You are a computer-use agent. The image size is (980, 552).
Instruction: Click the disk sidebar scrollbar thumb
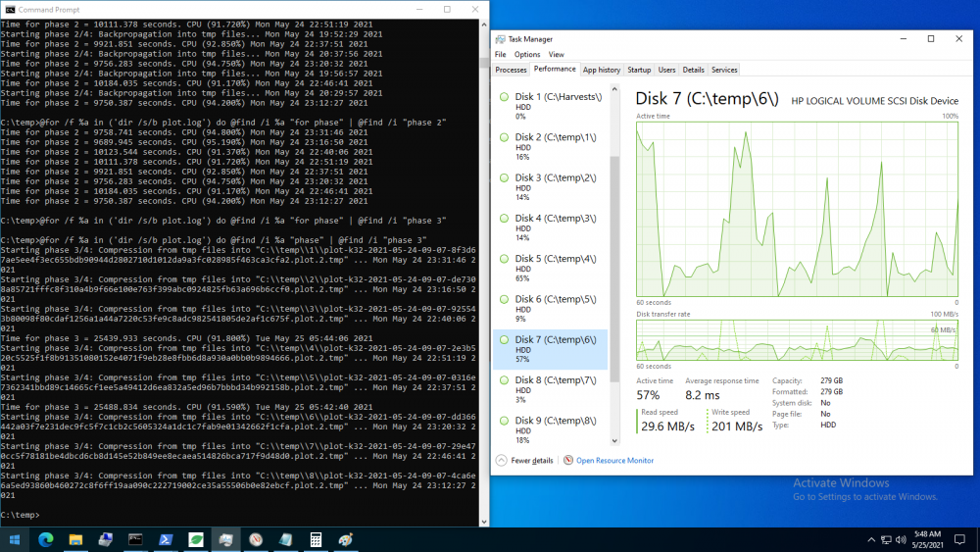614,269
